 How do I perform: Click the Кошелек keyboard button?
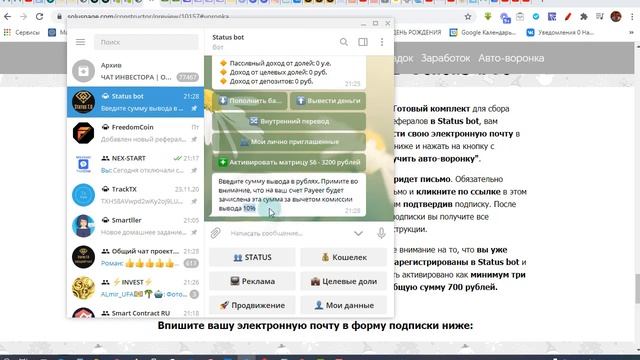344,258
